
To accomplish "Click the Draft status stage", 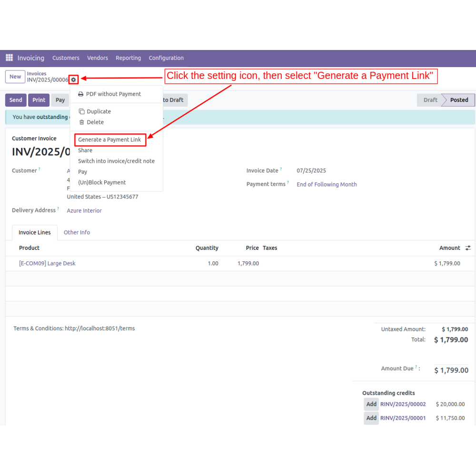I will pos(430,100).
